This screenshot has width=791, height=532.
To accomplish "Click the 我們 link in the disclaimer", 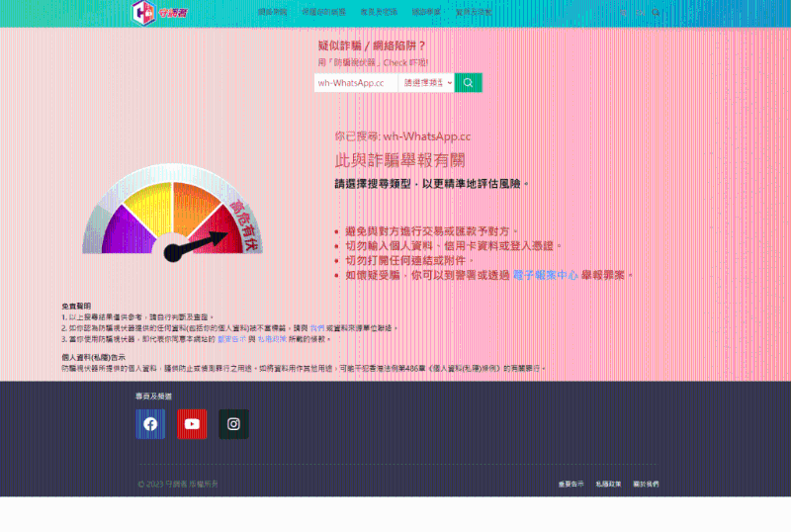I will point(317,327).
